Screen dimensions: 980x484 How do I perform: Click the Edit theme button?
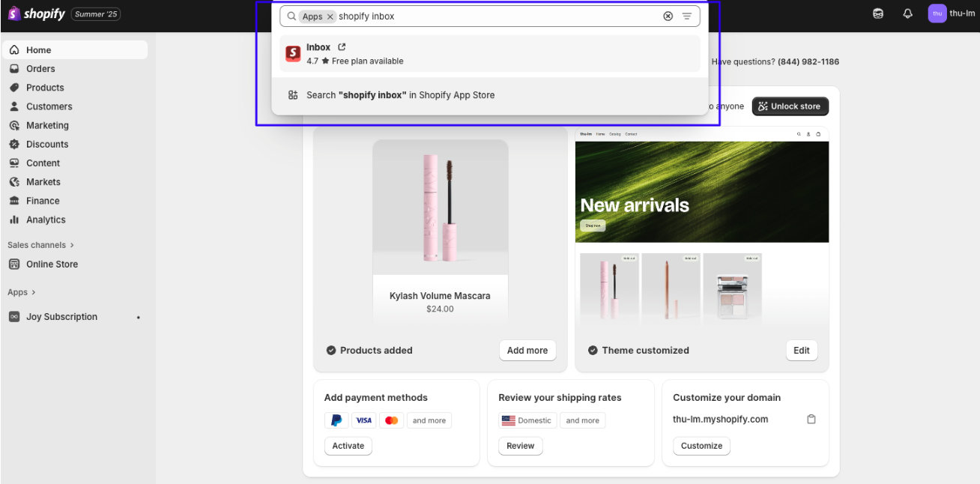pyautogui.click(x=802, y=351)
